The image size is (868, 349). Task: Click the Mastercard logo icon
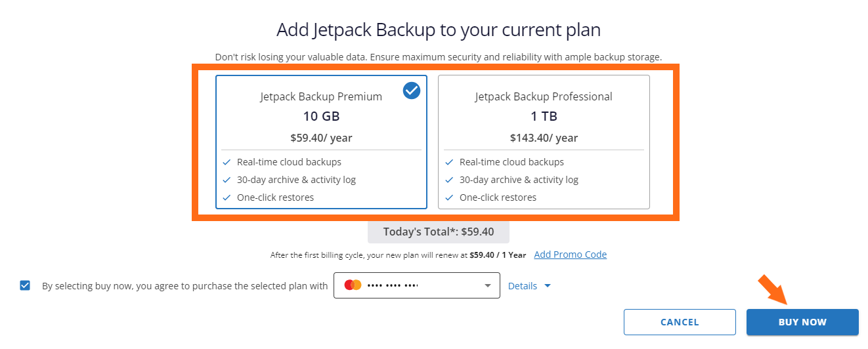tap(353, 285)
